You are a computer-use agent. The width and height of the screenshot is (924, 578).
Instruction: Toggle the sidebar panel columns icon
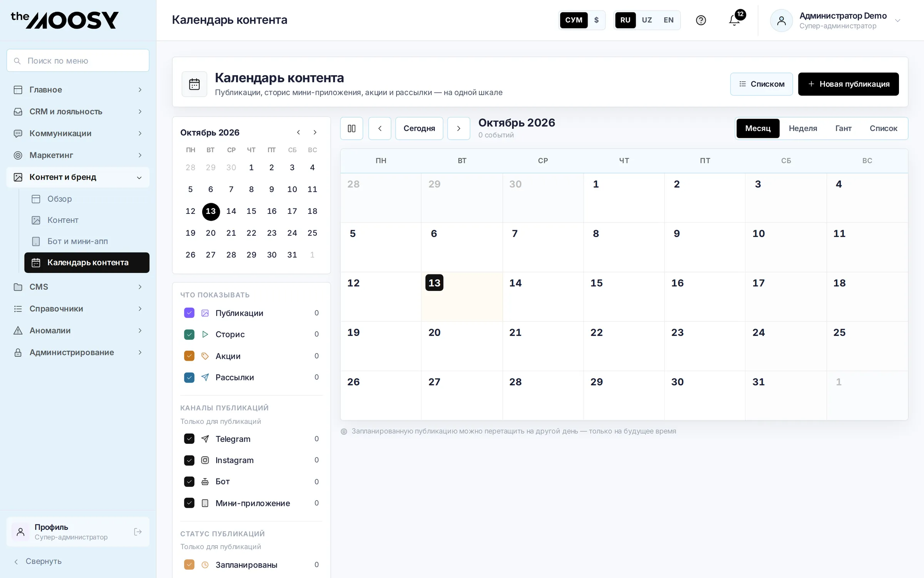[352, 128]
